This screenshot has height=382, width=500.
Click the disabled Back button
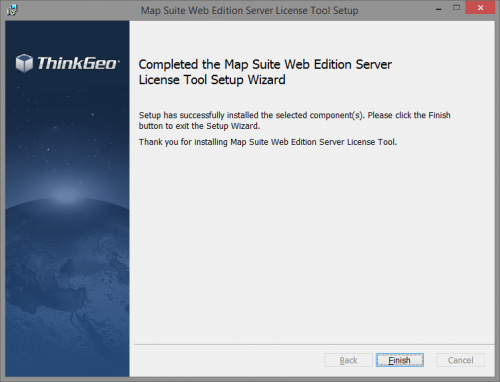click(348, 360)
